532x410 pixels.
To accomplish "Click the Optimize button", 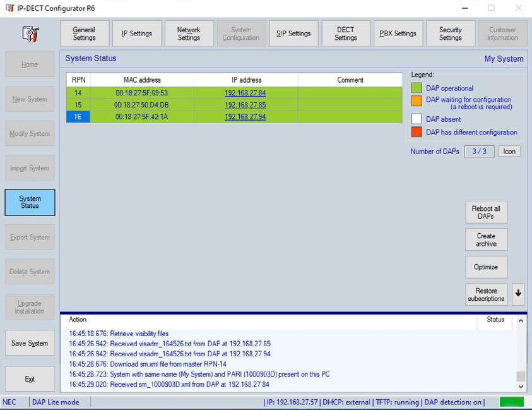I will click(x=486, y=267).
